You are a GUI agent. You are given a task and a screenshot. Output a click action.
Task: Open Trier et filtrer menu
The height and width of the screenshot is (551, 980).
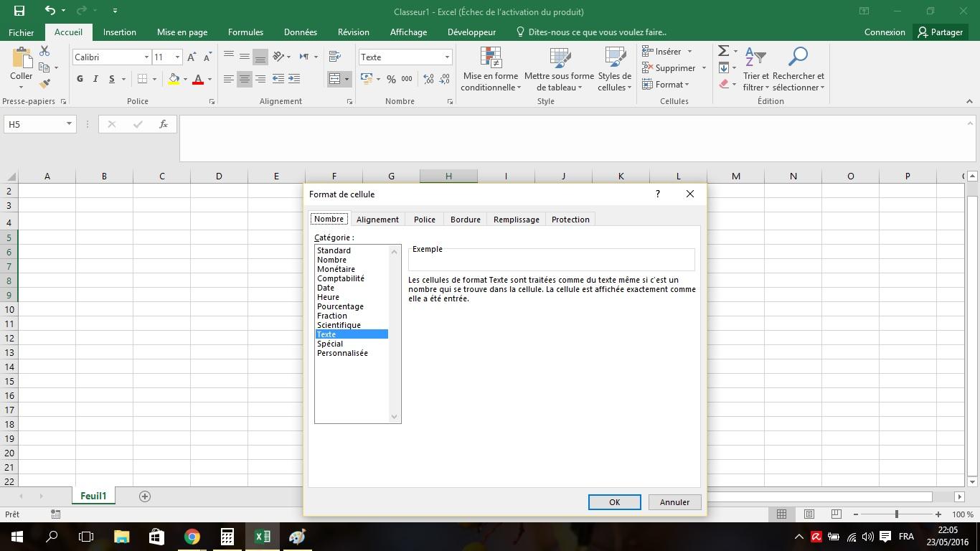[x=755, y=70]
